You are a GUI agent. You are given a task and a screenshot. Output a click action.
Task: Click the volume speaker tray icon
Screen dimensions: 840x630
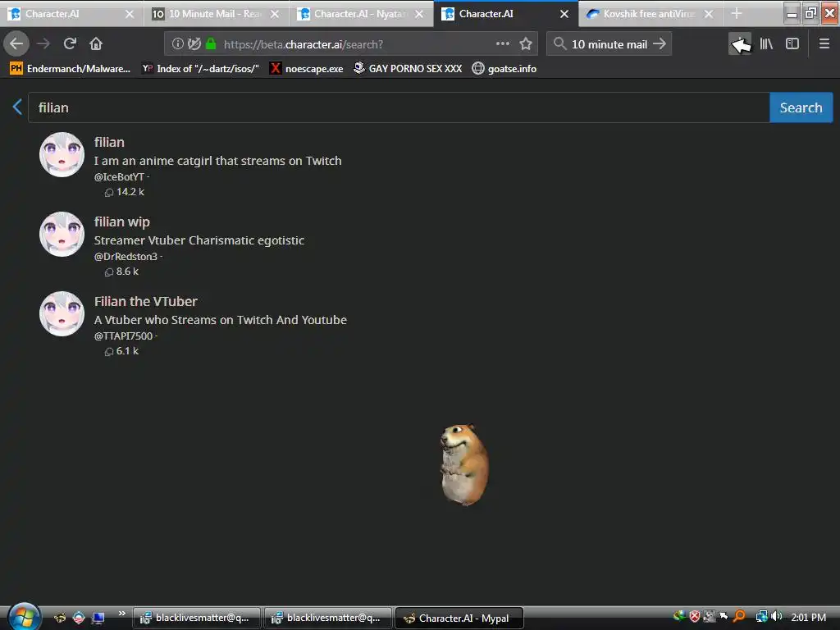(x=777, y=617)
